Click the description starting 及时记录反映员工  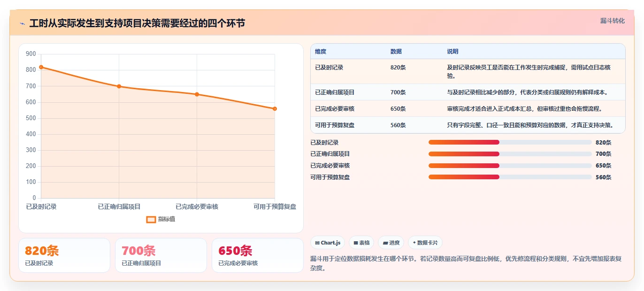coord(529,71)
